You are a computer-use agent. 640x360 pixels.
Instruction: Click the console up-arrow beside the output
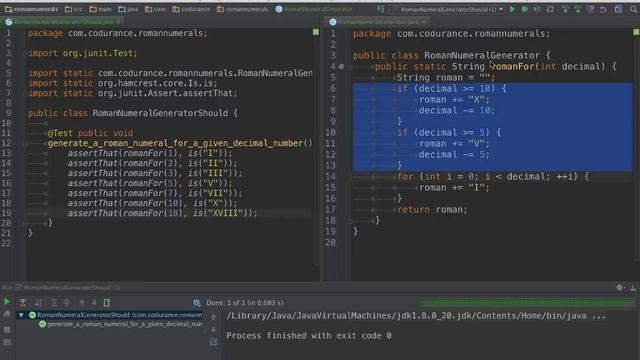[213, 317]
